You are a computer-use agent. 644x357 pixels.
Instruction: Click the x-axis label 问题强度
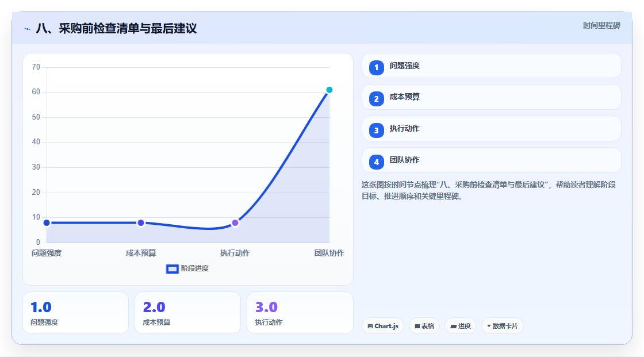pos(47,254)
